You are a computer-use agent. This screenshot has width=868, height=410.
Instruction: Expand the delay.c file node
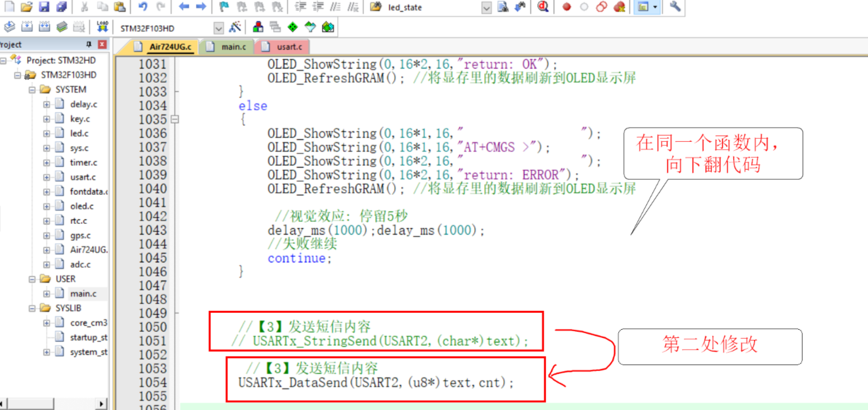pos(47,104)
